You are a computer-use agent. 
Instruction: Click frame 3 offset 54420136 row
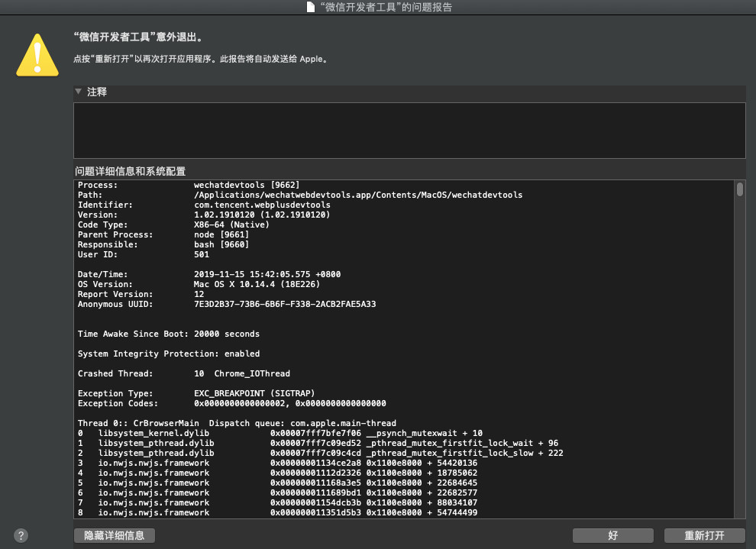tap(278, 463)
